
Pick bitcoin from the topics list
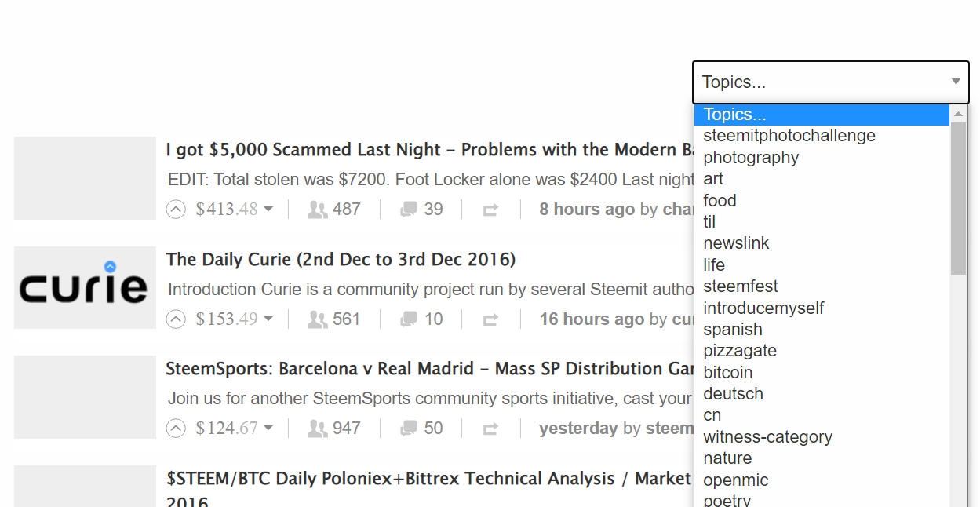pyautogui.click(x=822, y=373)
